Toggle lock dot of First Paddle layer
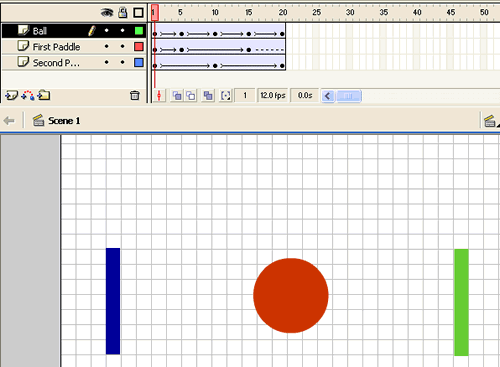The image size is (500, 367). pyautogui.click(x=123, y=46)
